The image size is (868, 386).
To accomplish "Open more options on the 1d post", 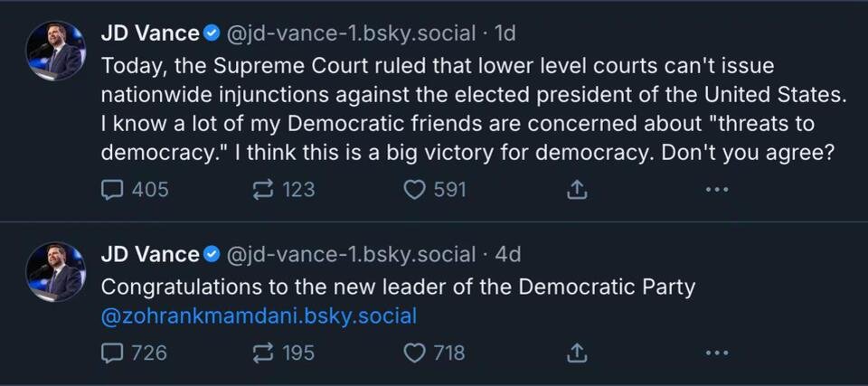I will pyautogui.click(x=717, y=191).
